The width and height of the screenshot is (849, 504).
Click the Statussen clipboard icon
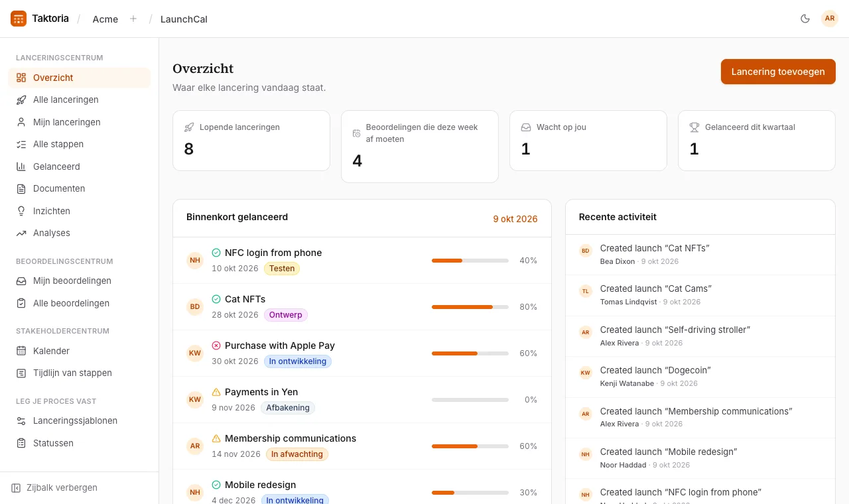[x=21, y=443]
